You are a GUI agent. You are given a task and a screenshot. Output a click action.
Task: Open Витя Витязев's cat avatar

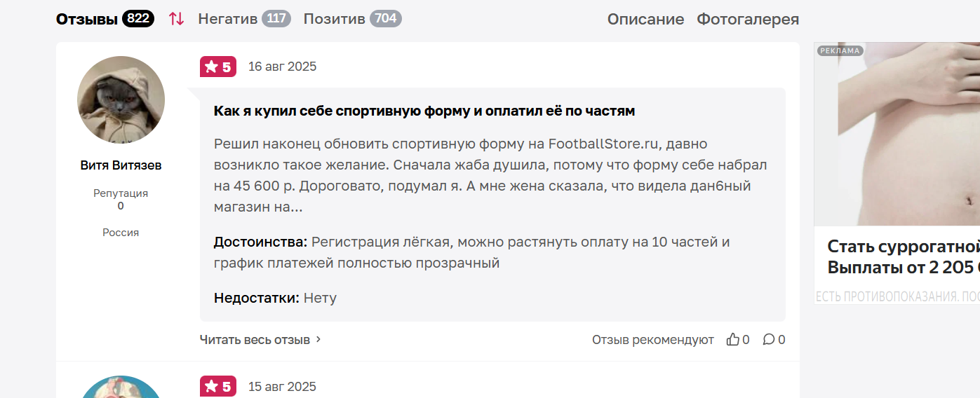click(x=121, y=100)
